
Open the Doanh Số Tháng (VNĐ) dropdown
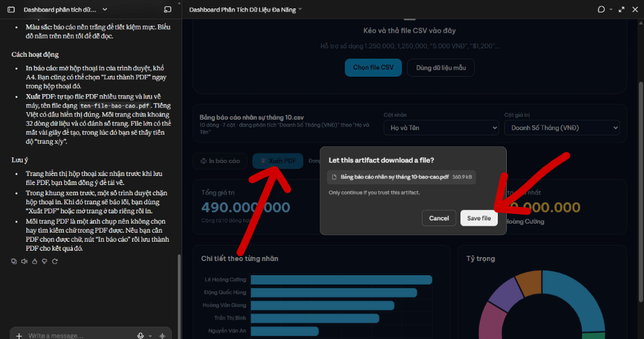[562, 128]
